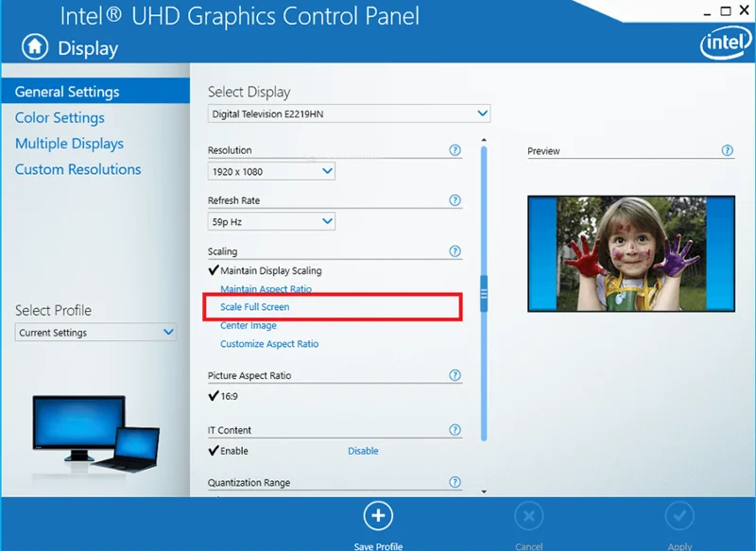Open help for IT Content

[x=455, y=429]
